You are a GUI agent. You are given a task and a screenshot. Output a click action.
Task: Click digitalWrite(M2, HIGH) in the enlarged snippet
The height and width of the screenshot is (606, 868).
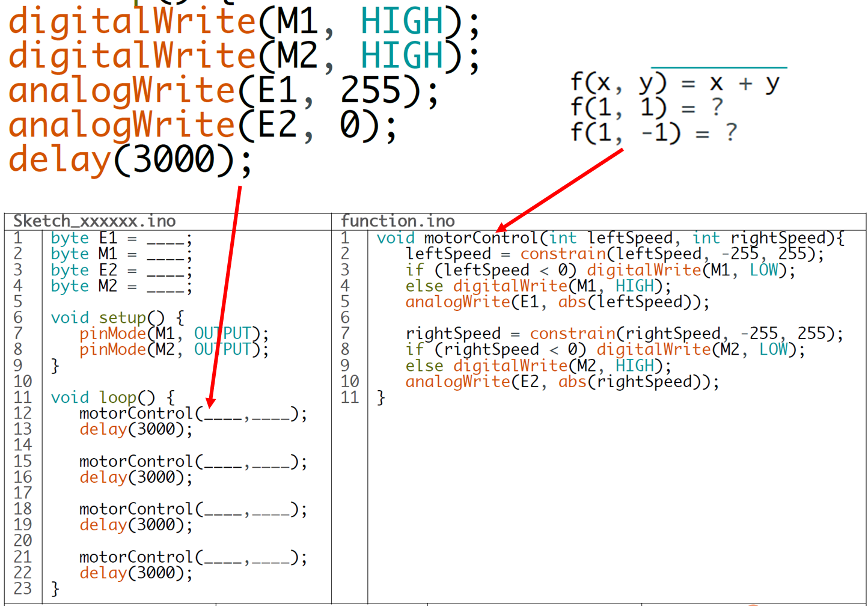[x=243, y=56]
